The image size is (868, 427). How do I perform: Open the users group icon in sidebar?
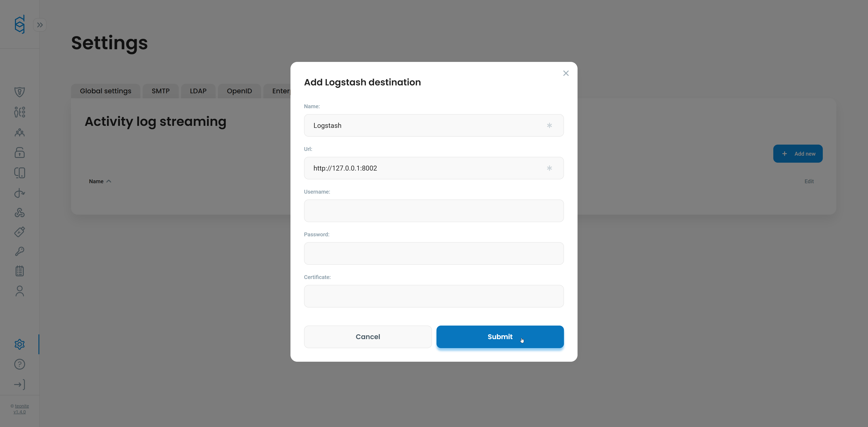click(x=19, y=132)
